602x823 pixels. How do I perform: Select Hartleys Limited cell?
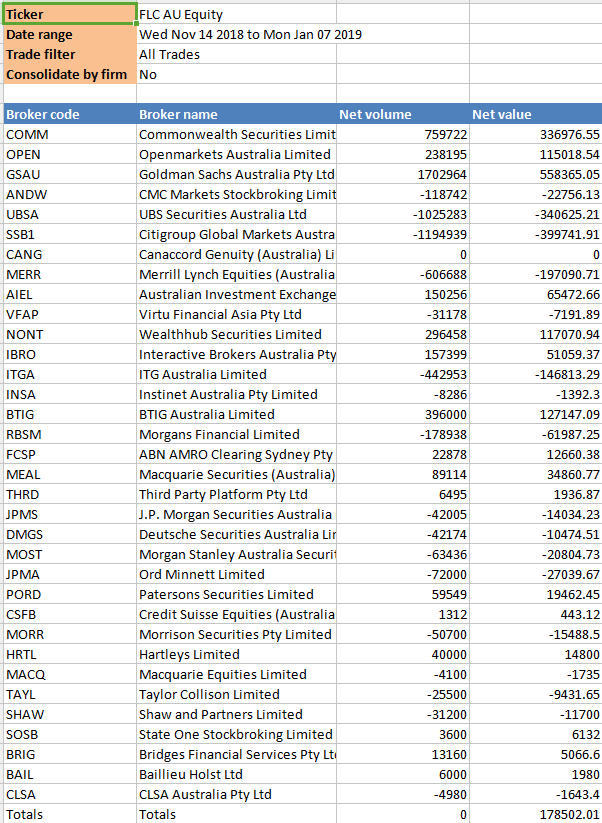tap(236, 654)
